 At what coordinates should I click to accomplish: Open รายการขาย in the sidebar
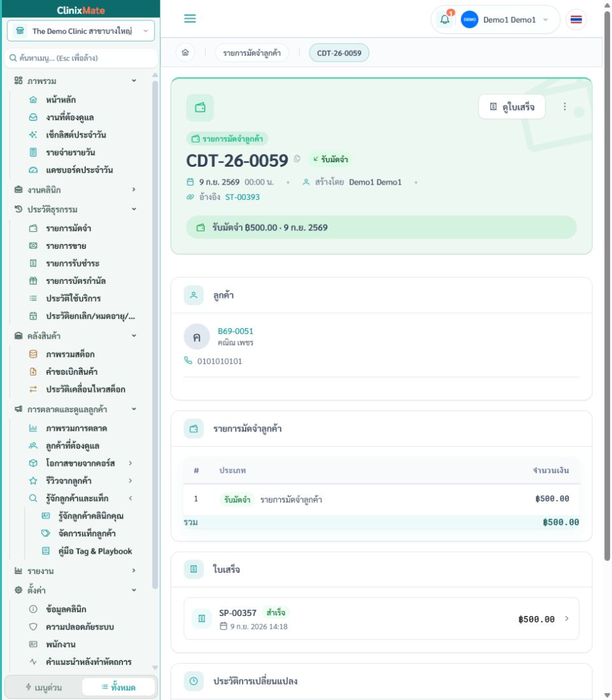point(66,246)
